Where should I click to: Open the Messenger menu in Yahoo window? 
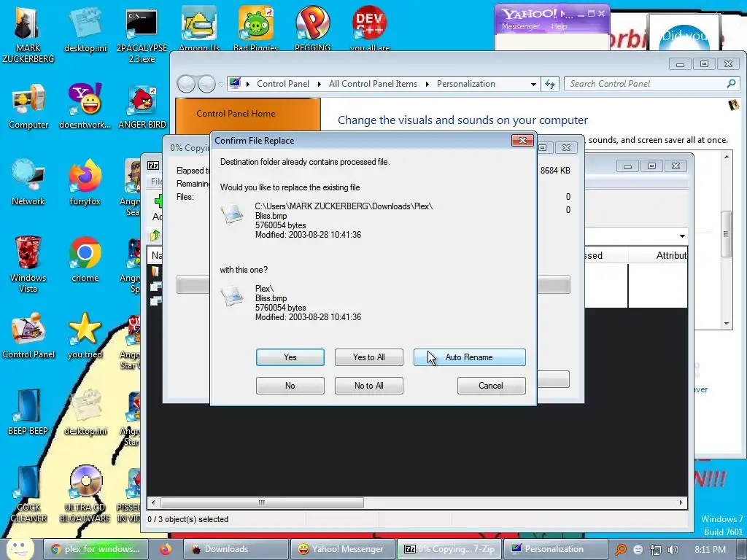click(x=521, y=27)
